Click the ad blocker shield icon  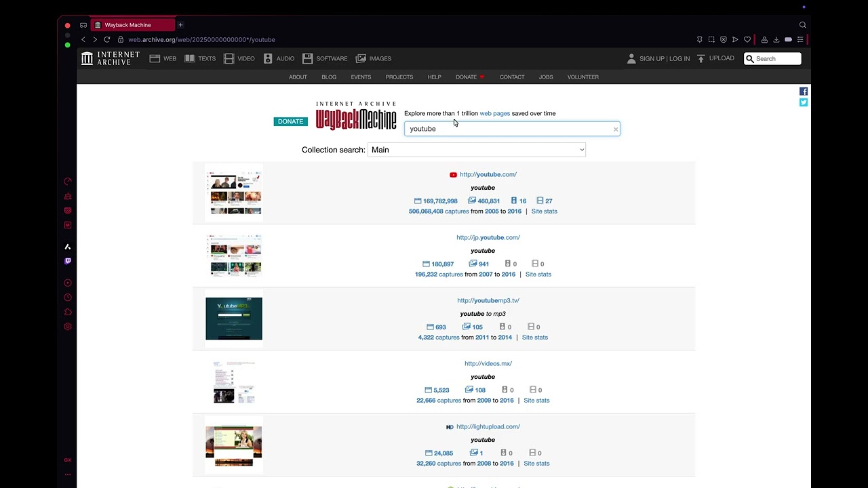tap(724, 40)
